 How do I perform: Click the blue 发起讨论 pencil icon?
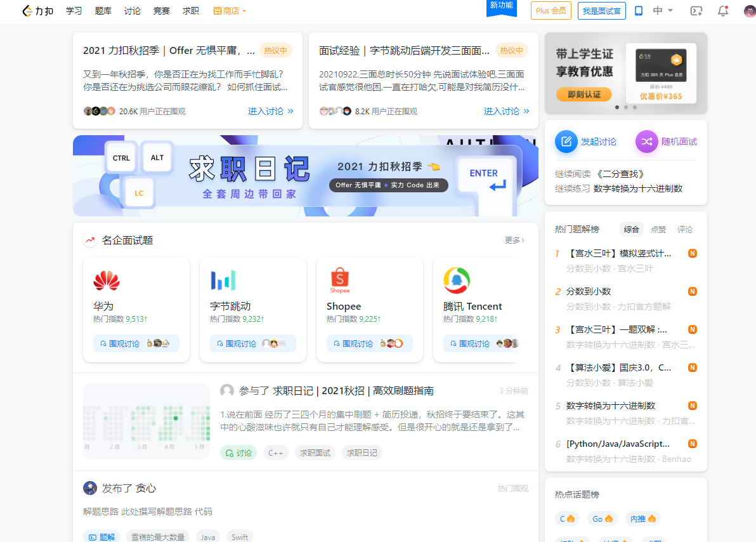(x=566, y=142)
